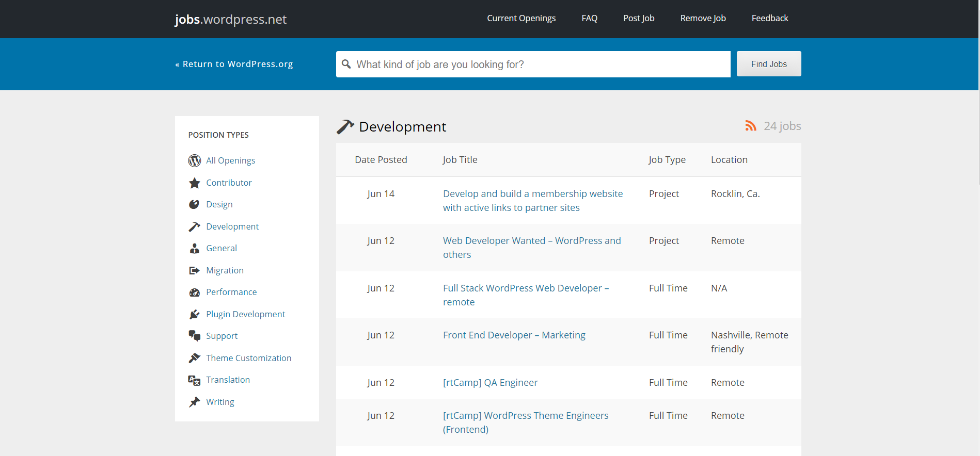980x456 pixels.
Task: Open Current Openings in top navigation
Action: tap(521, 19)
